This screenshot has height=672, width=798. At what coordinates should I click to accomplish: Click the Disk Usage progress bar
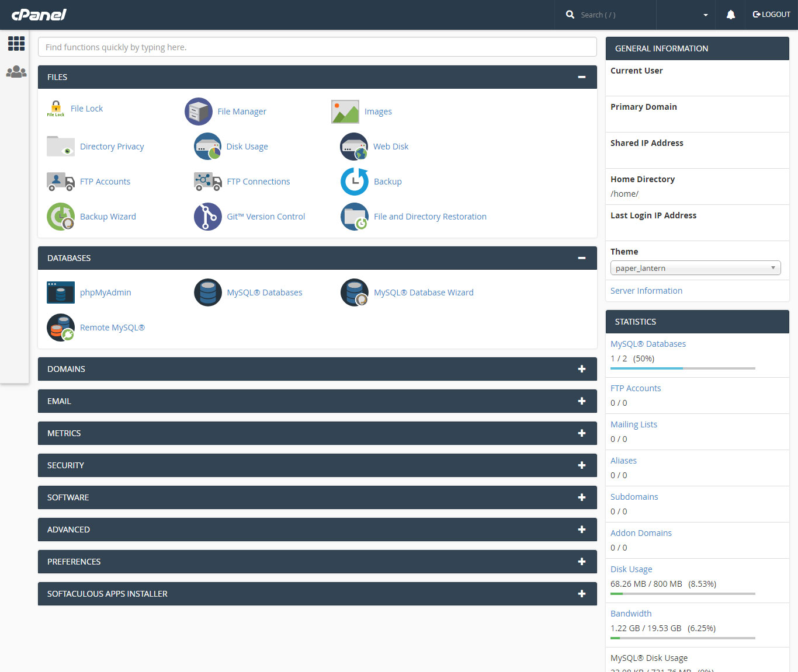683,594
